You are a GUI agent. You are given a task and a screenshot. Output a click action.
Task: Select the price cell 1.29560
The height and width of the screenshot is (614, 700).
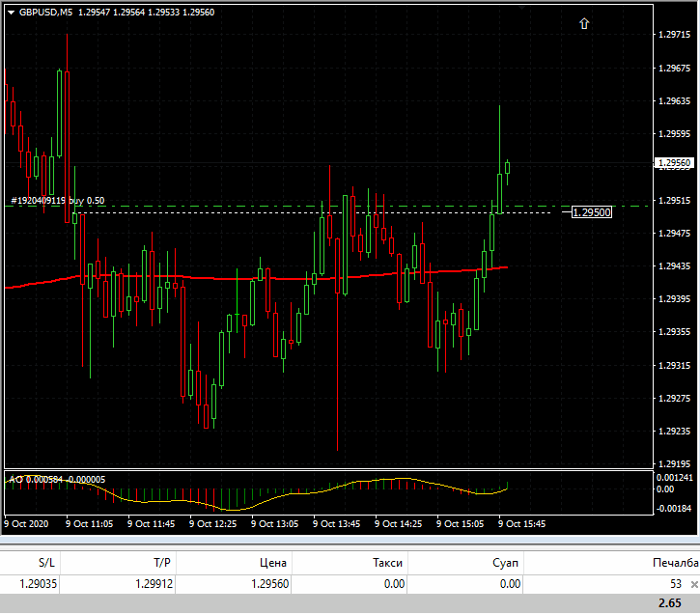[x=270, y=584]
